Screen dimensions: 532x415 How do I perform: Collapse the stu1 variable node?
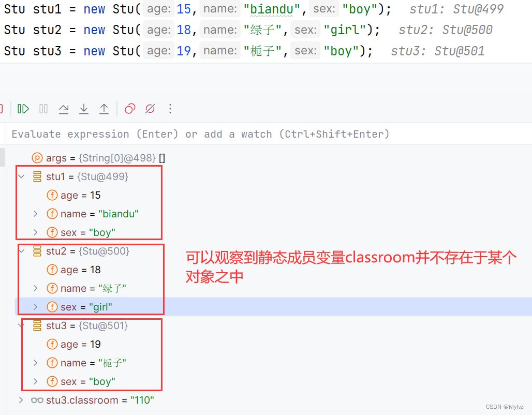coord(21,176)
